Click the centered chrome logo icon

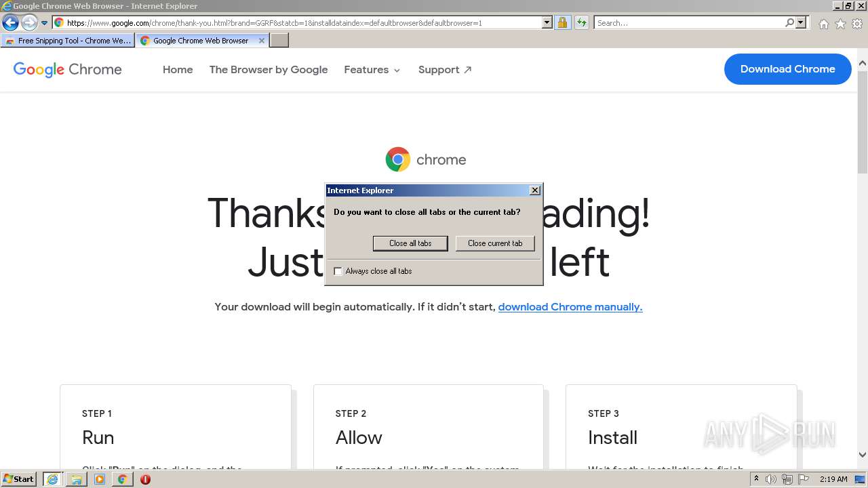pyautogui.click(x=398, y=159)
